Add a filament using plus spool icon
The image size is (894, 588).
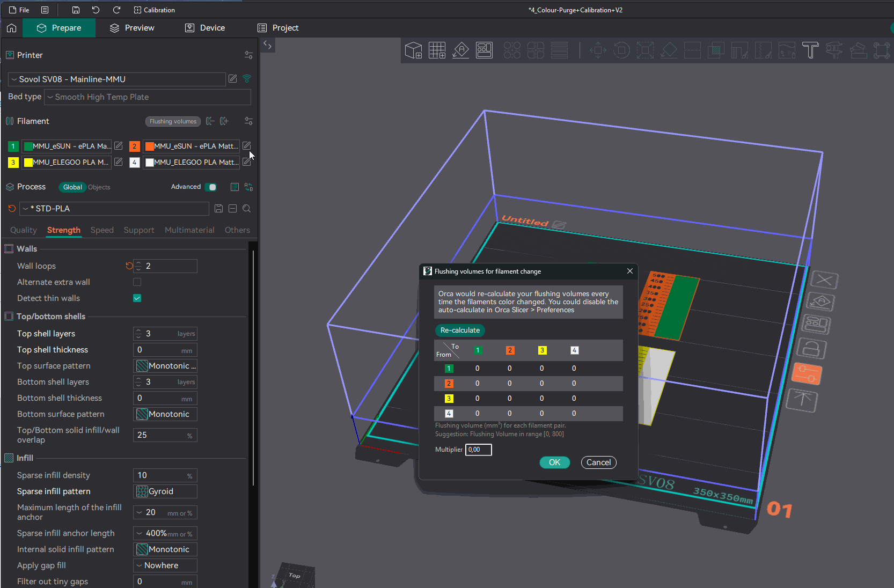(224, 121)
